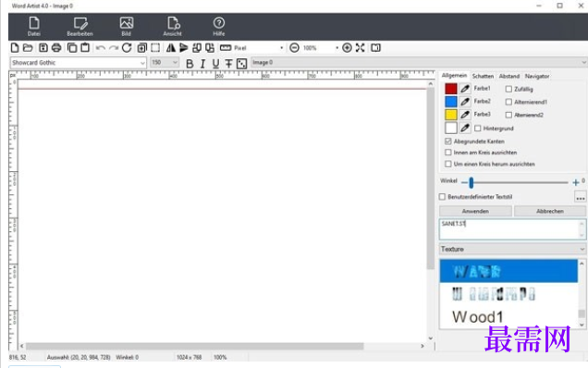588x368 pixels.
Task: Switch to the Allgemein tab
Action: [454, 76]
